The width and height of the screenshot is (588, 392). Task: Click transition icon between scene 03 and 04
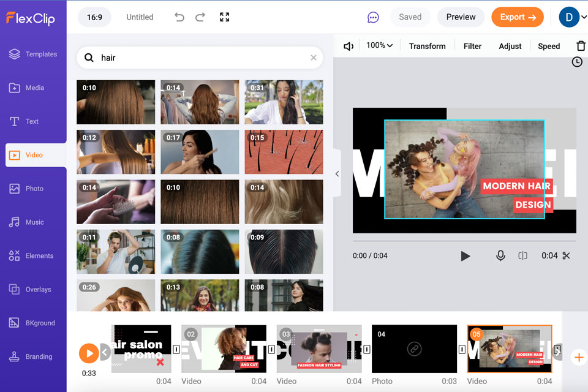coord(367,350)
